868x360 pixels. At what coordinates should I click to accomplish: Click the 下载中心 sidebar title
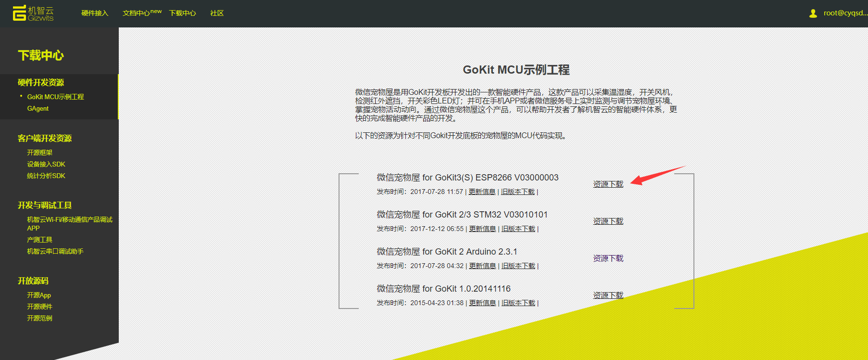41,55
